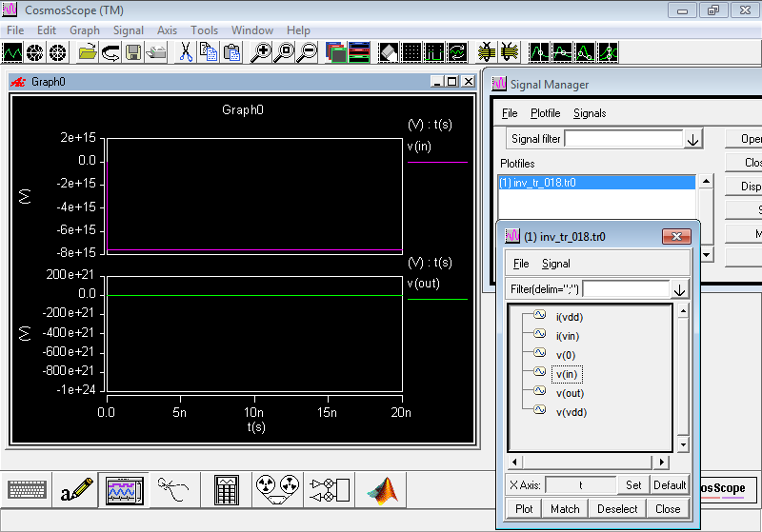The height and width of the screenshot is (532, 762).
Task: Click the zoom in magnifier icon
Action: [x=261, y=52]
